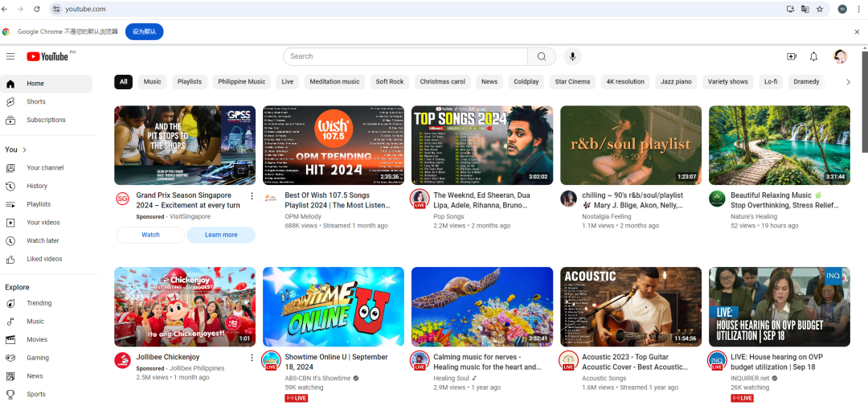868x406 pixels.
Task: Select the Soft Rock chip
Action: pyautogui.click(x=390, y=82)
